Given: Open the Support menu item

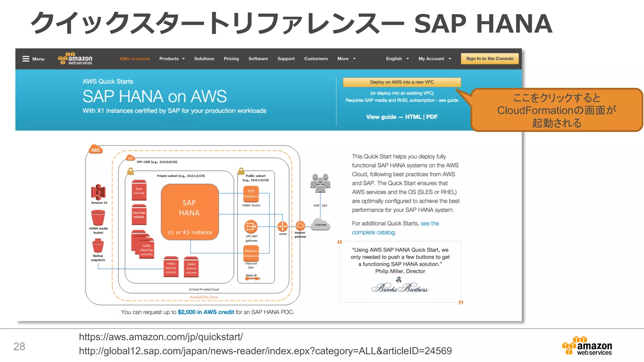Looking at the screenshot, I should click(x=286, y=59).
